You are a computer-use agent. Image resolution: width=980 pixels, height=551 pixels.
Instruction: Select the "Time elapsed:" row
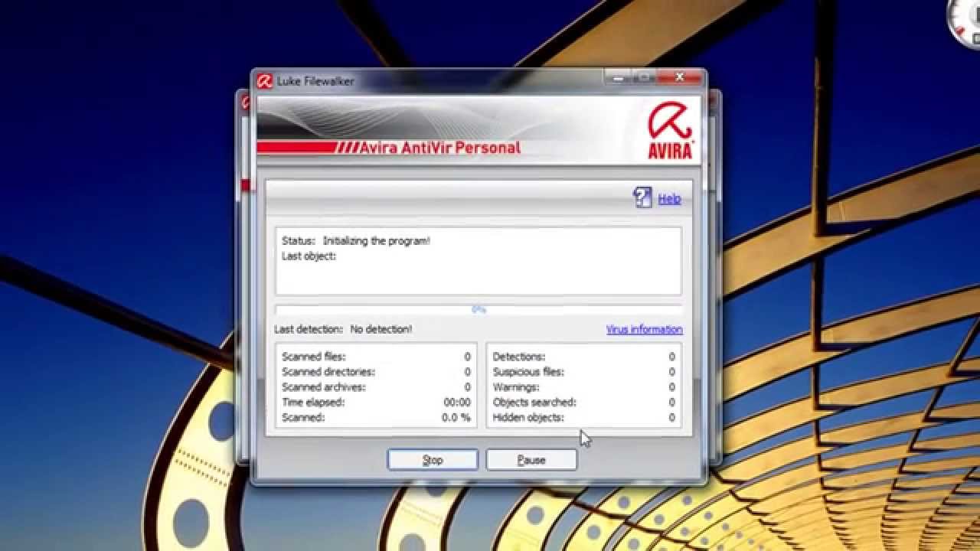tap(376, 403)
